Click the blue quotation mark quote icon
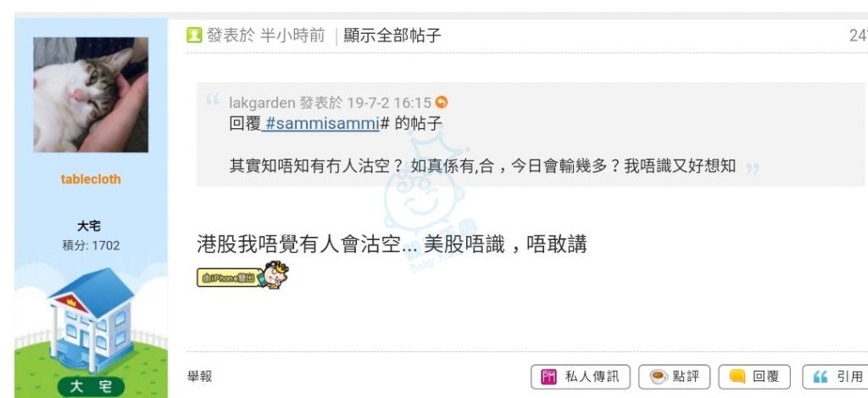This screenshot has width=868, height=398. [x=821, y=378]
